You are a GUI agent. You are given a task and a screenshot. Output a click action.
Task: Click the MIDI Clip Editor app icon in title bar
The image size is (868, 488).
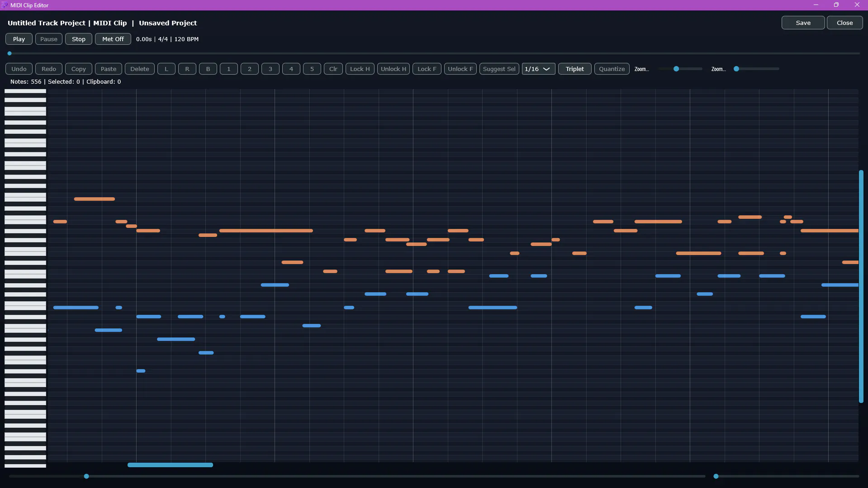pyautogui.click(x=5, y=5)
